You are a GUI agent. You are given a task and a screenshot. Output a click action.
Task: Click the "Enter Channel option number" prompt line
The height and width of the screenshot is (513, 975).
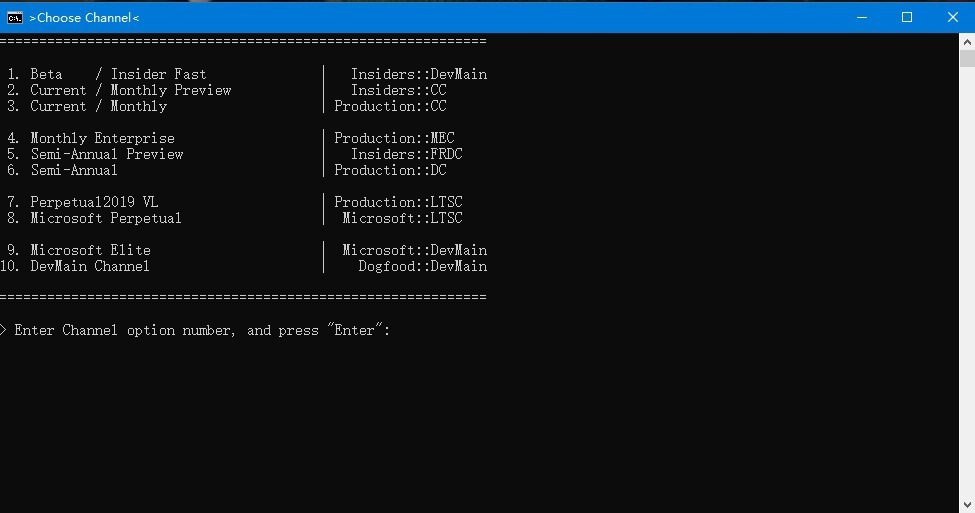[202, 330]
